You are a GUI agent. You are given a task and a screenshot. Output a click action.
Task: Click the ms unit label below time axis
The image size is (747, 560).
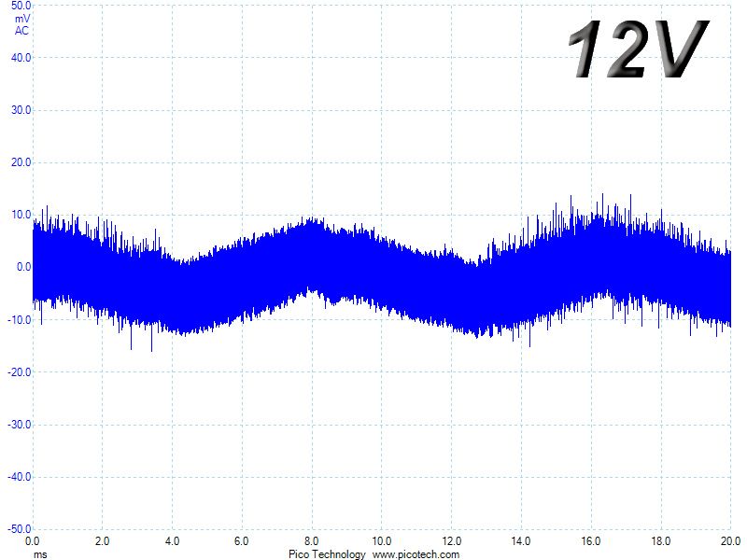point(40,554)
